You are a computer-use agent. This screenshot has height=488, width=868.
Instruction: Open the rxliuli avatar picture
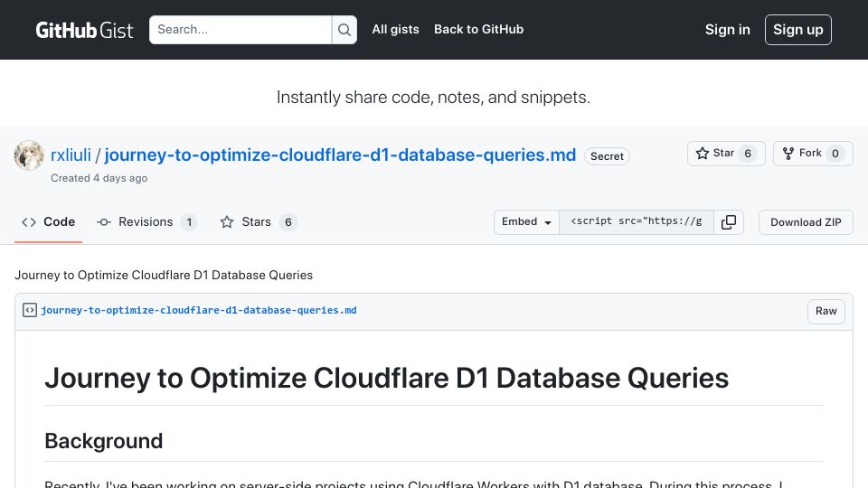point(29,155)
